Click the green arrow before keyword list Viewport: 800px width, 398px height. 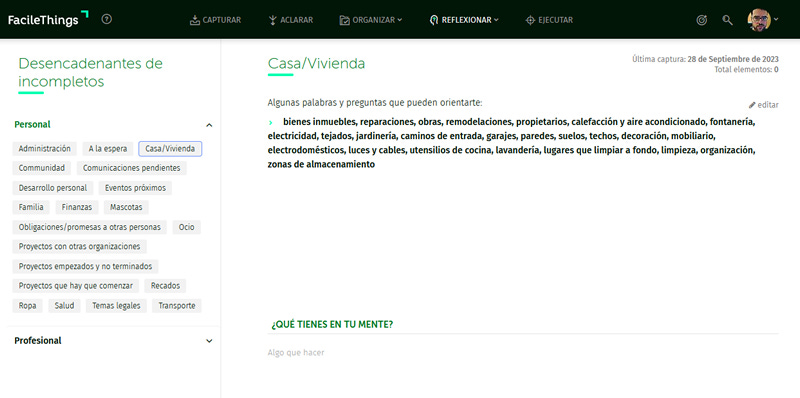(271, 122)
